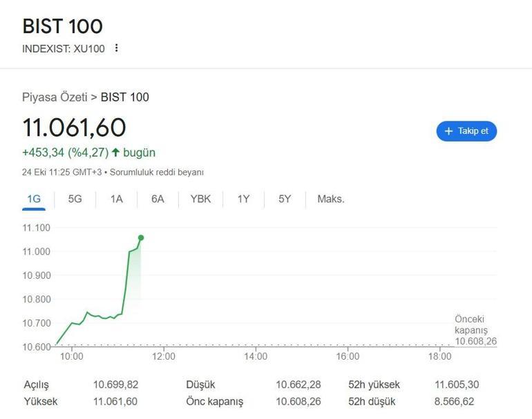This screenshot has height=419, width=532.
Task: Select the 1G time range tab
Action: (34, 199)
